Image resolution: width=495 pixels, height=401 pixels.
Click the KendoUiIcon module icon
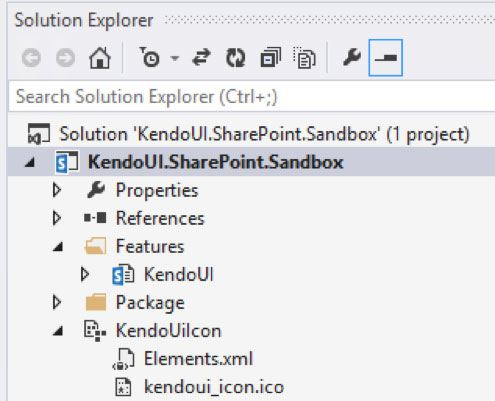[95, 331]
